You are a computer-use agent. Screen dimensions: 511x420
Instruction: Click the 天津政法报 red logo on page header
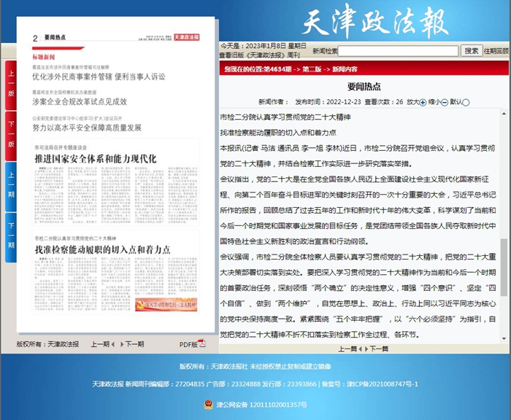click(187, 37)
